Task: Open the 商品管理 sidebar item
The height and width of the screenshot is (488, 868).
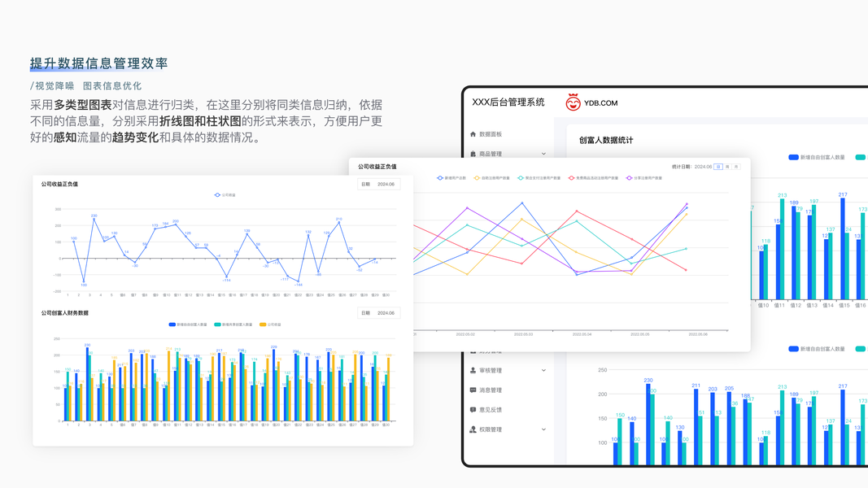Action: [x=491, y=154]
